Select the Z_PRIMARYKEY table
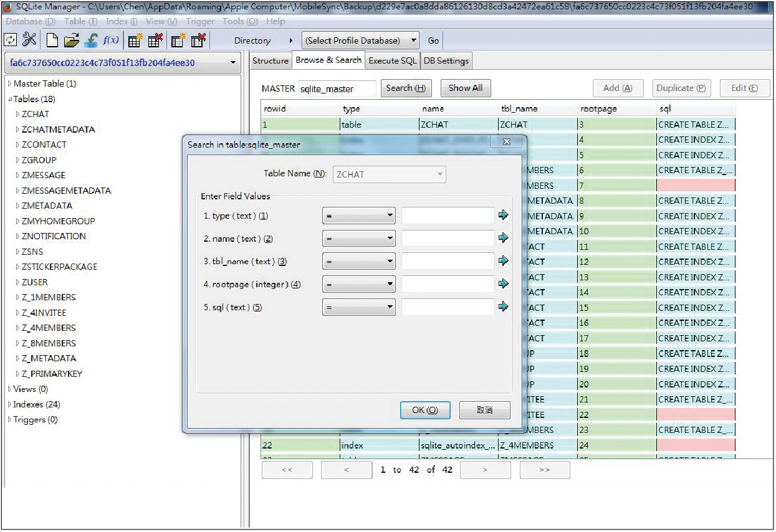The width and height of the screenshot is (776, 532). [x=52, y=374]
